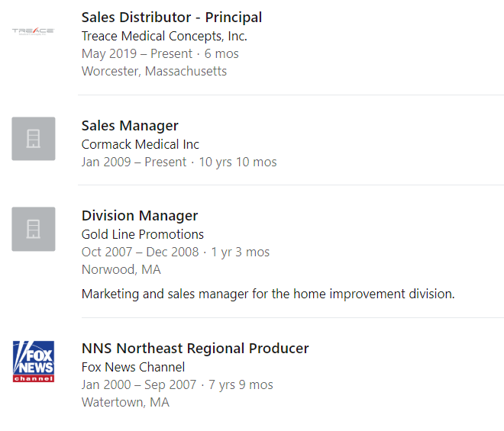The width and height of the screenshot is (504, 431).
Task: Click the Worcester, Massachusetts location text
Action: pyautogui.click(x=154, y=71)
